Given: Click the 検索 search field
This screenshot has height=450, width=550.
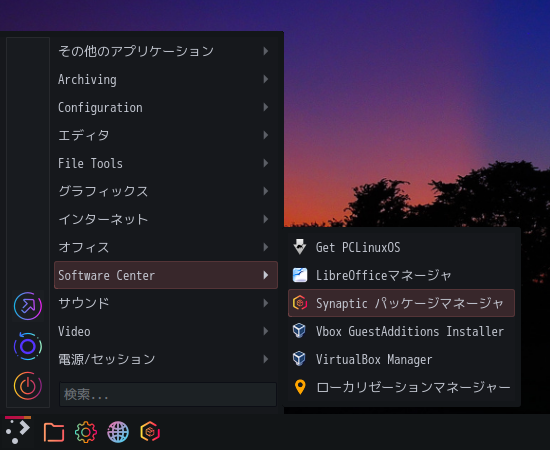Looking at the screenshot, I should tap(168, 394).
